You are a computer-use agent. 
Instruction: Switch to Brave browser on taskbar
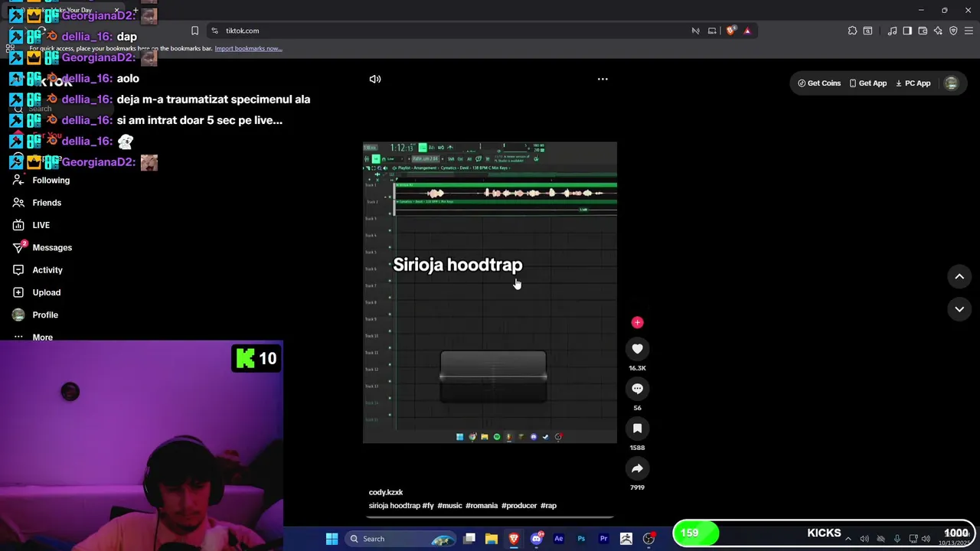(x=514, y=539)
